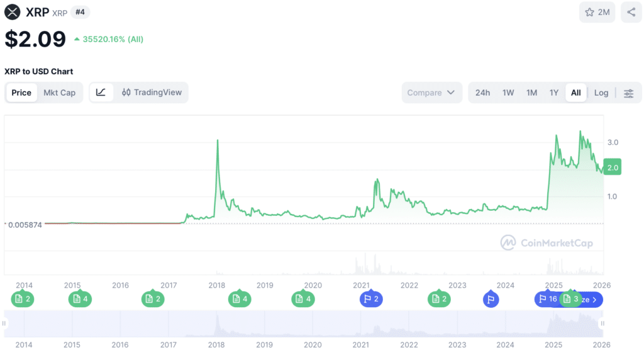Open late-2019 news marker showing 4
Image resolution: width=644 pixels, height=360 pixels.
[x=303, y=299]
